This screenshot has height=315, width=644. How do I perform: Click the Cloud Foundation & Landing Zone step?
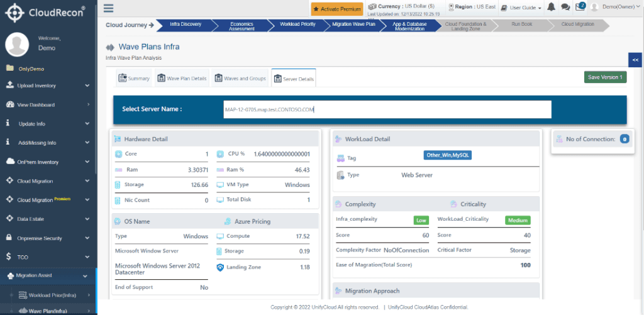click(465, 26)
